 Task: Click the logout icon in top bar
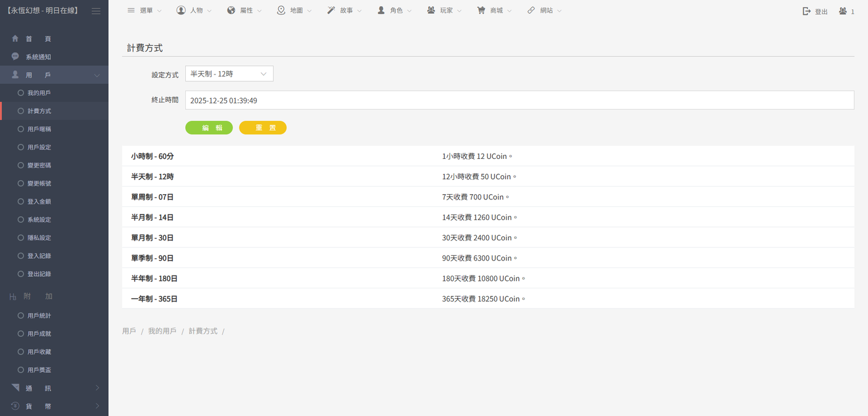pyautogui.click(x=807, y=12)
